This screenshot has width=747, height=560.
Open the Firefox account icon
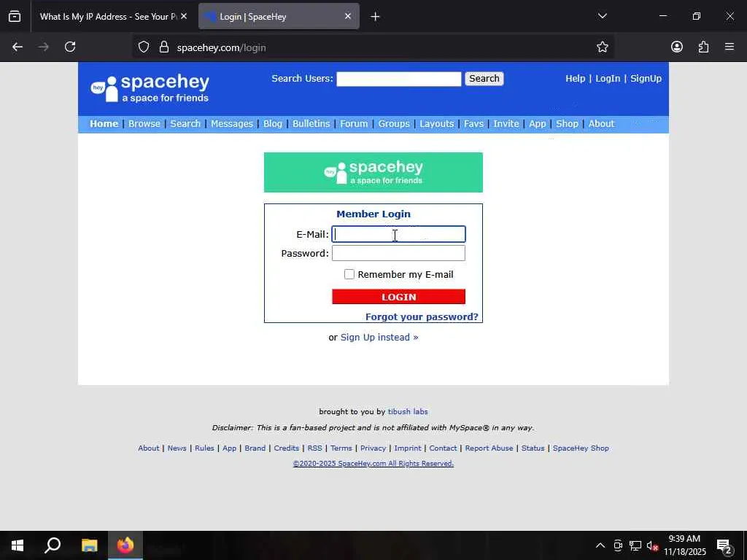pyautogui.click(x=676, y=47)
